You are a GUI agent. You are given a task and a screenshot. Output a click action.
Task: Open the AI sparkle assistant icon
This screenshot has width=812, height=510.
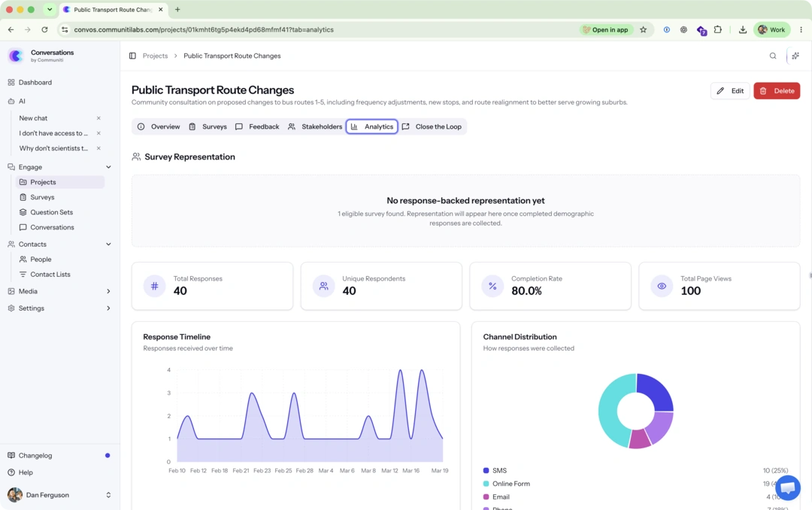tap(795, 56)
